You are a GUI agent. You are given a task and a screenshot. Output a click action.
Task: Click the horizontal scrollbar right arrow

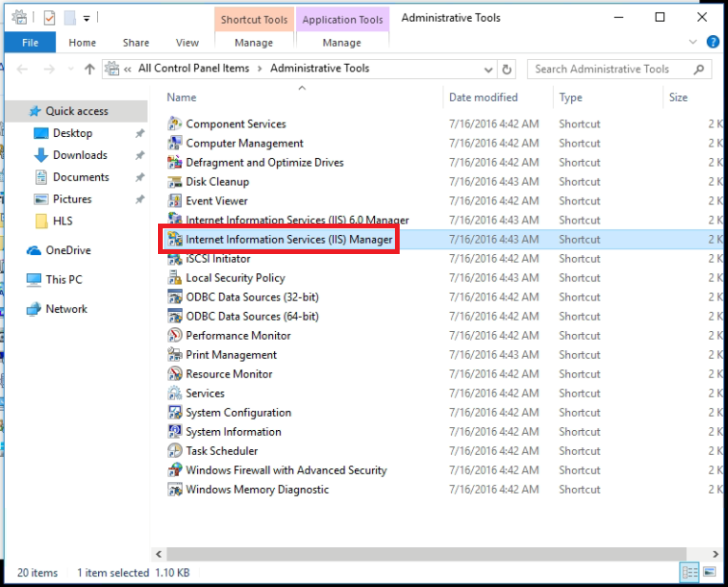click(716, 554)
